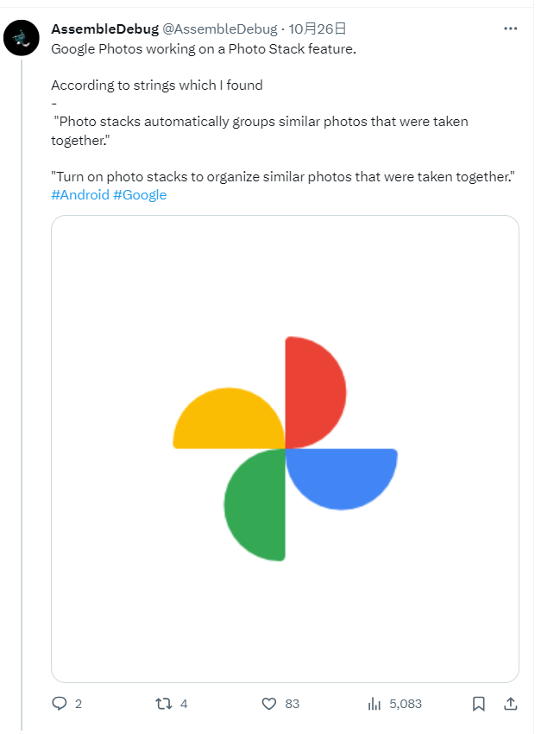Open the AssembleDebug profile avatar

[x=22, y=39]
